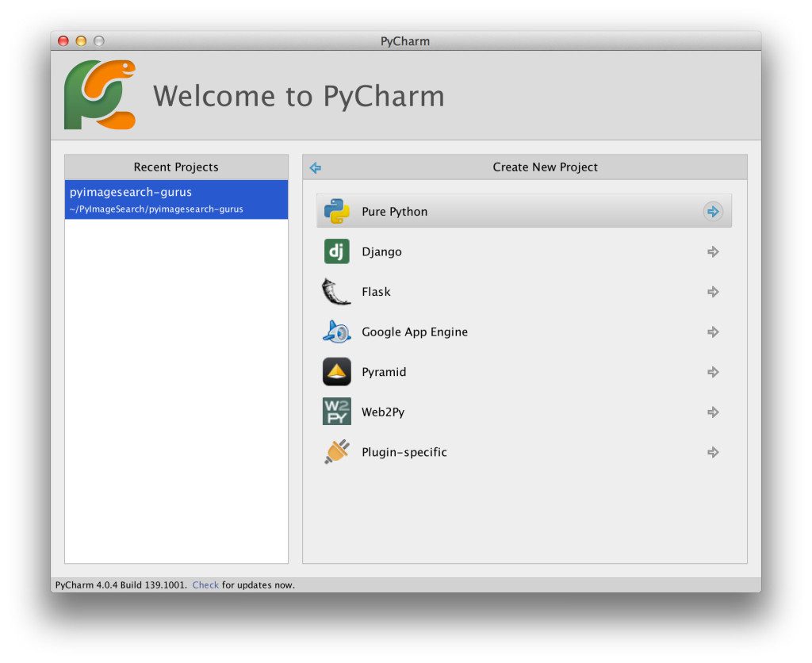Click the blue arrow next to Pure Python
The width and height of the screenshot is (812, 663).
[x=713, y=211]
